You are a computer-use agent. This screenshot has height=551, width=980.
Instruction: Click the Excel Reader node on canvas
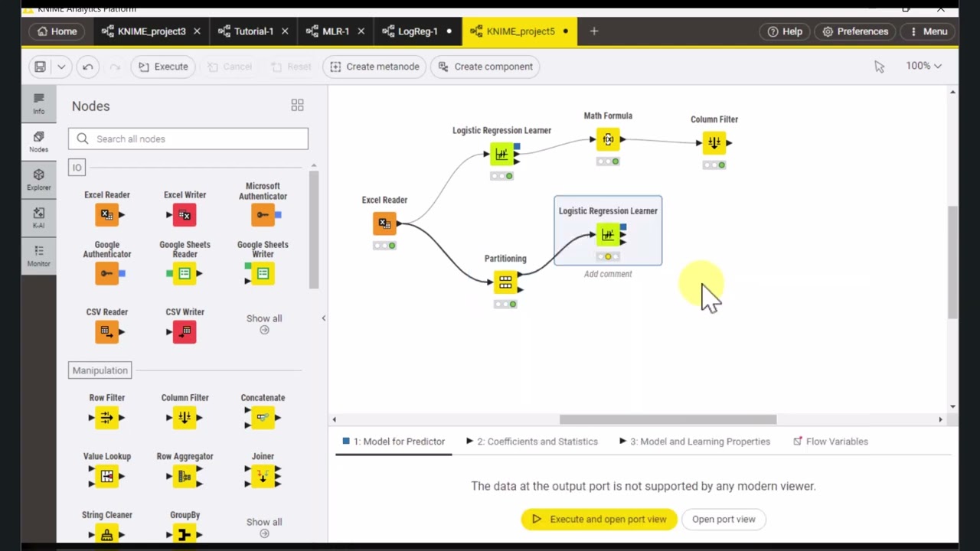point(384,223)
